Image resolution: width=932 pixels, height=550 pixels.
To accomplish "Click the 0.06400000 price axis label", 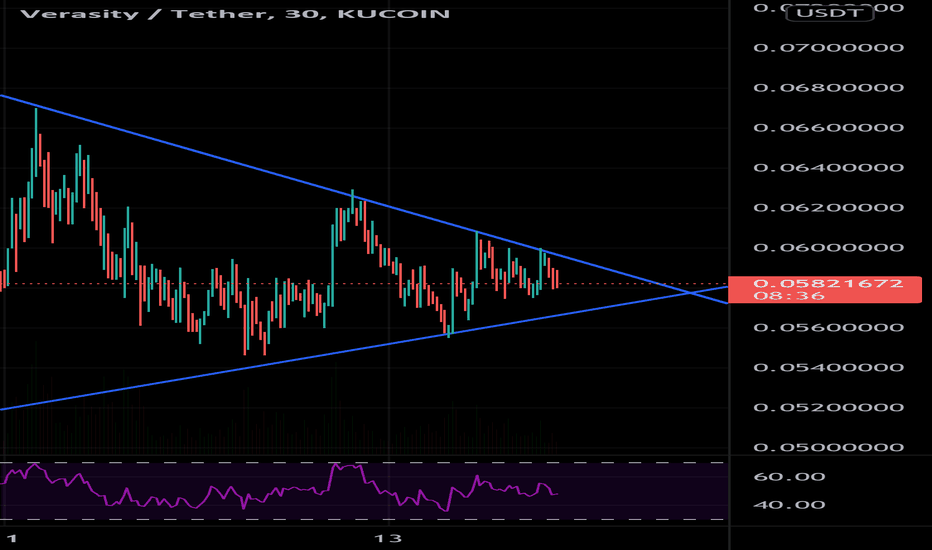I will point(829,168).
